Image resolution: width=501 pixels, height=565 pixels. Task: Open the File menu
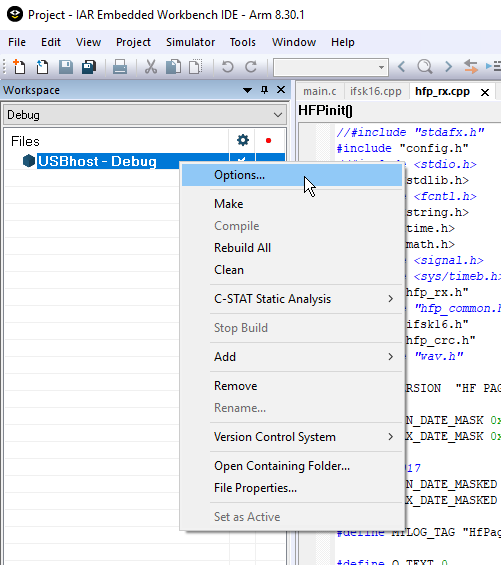click(x=17, y=42)
